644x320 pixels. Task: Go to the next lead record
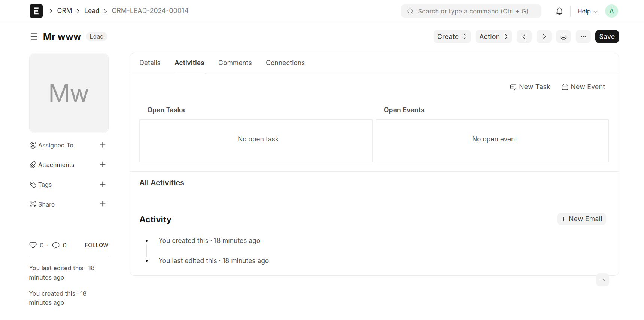544,37
